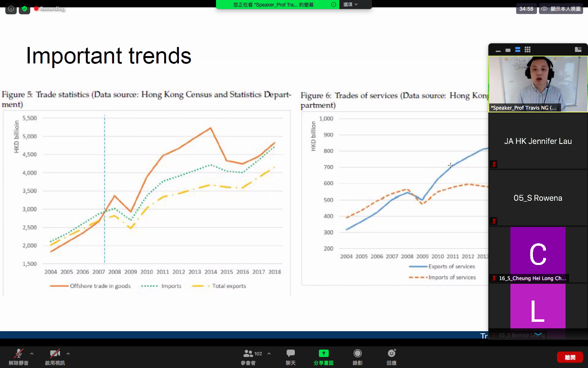Select Prof Travis NG's video thumbnail
Viewport: 588px width, 368px height.
[x=538, y=84]
